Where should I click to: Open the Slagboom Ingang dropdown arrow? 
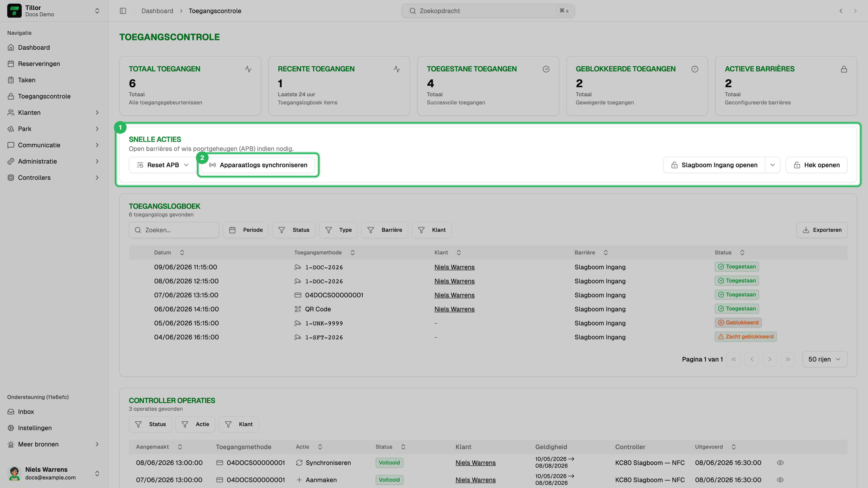click(x=773, y=165)
